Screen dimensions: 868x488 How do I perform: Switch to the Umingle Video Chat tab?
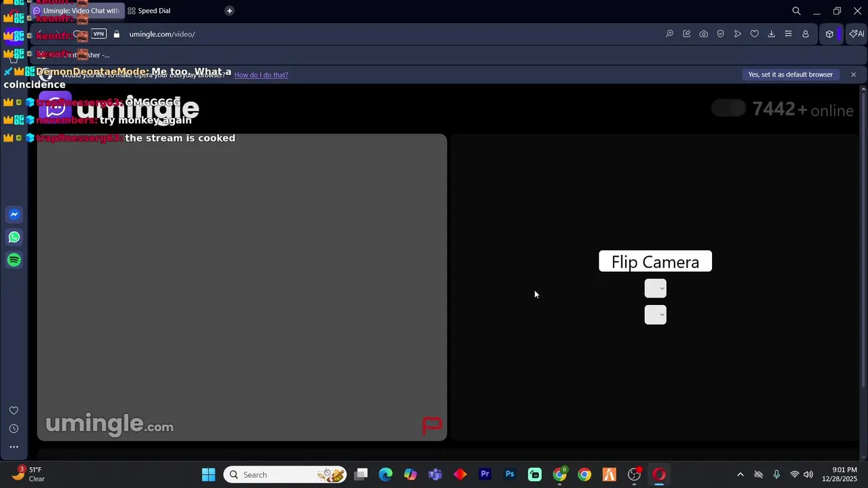77,11
